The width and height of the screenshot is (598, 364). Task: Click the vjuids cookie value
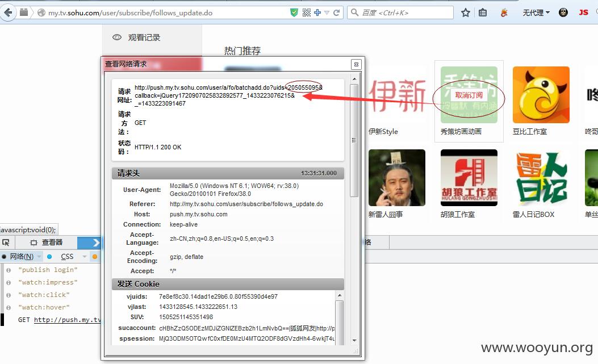point(218,296)
